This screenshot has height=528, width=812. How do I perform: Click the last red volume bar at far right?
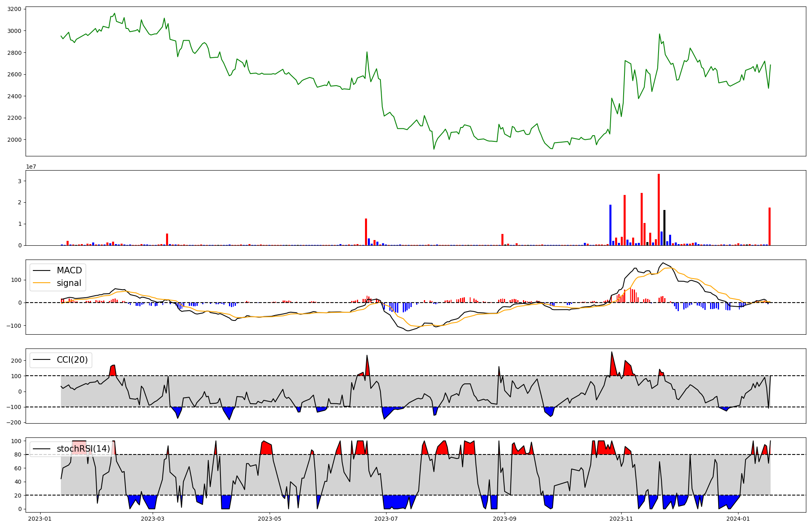click(x=769, y=226)
